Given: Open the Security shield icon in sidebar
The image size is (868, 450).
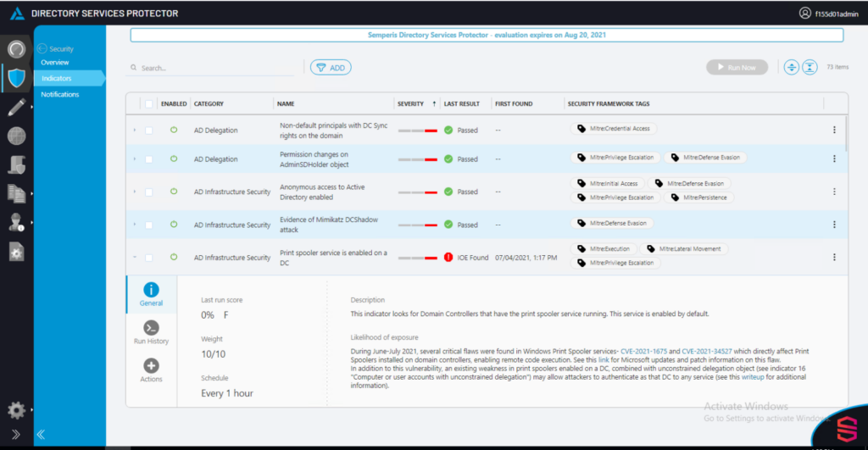Looking at the screenshot, I should pos(17,78).
